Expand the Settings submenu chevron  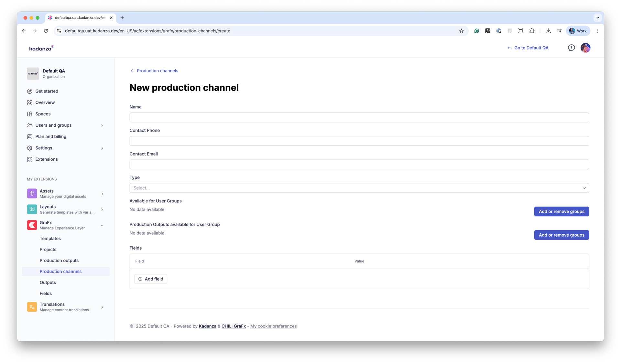(x=102, y=148)
